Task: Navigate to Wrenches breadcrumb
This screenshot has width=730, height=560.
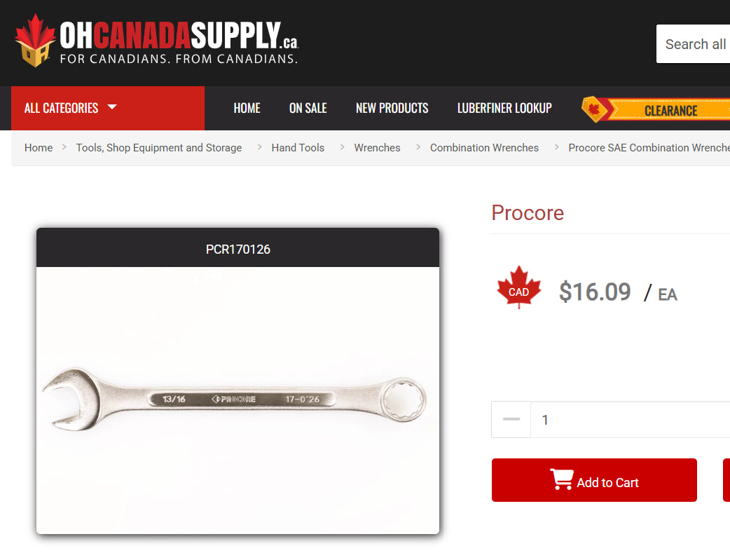Action: 377,148
